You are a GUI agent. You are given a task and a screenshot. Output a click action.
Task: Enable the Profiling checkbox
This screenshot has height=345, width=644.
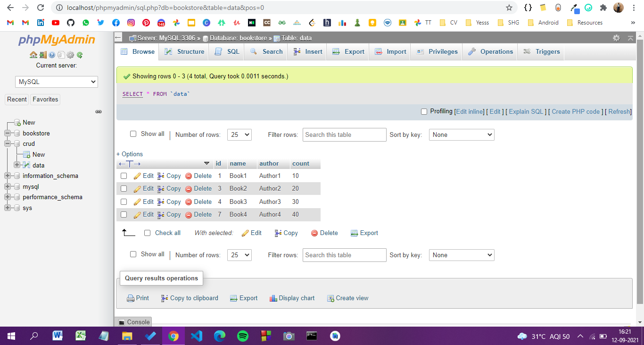[x=423, y=111]
